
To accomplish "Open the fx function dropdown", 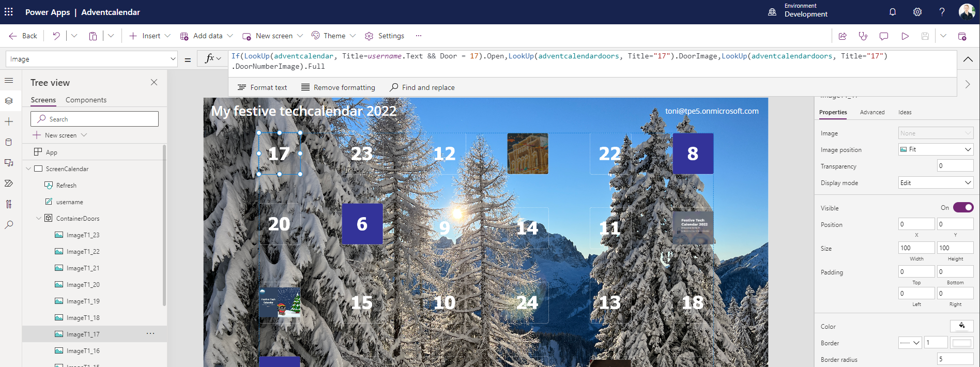I will (x=212, y=59).
